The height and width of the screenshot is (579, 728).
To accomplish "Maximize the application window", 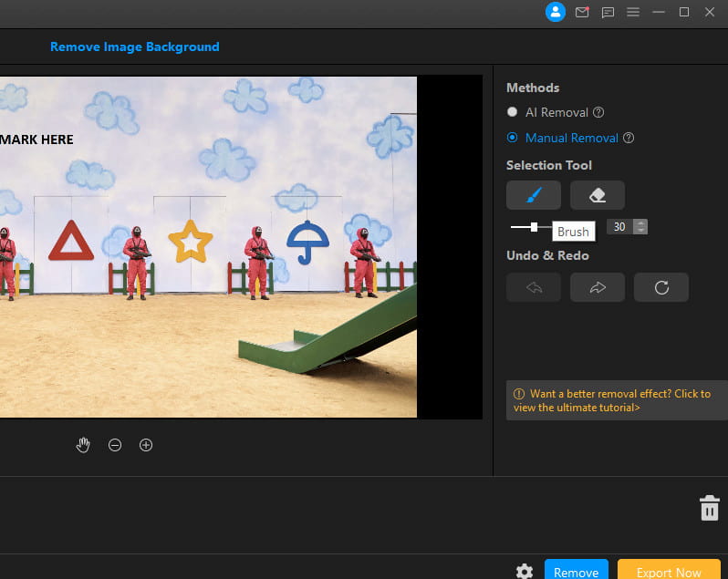I will tap(684, 12).
